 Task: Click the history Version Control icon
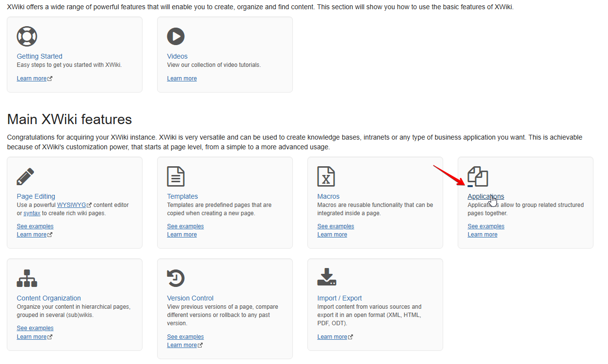(x=176, y=278)
